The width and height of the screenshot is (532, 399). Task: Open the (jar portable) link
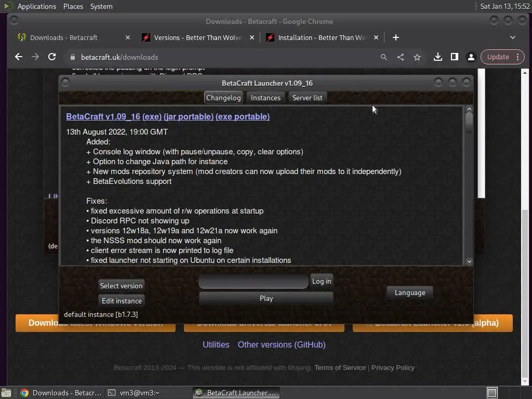coord(189,117)
